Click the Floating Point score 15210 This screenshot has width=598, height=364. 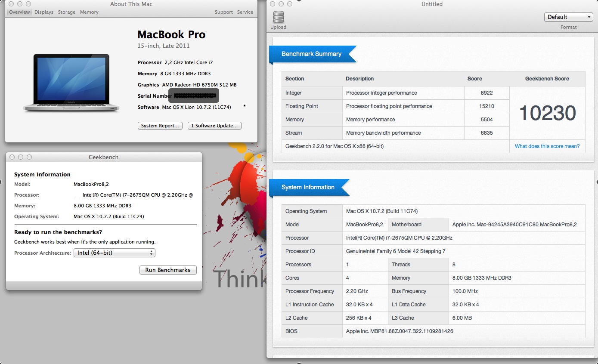coord(487,106)
